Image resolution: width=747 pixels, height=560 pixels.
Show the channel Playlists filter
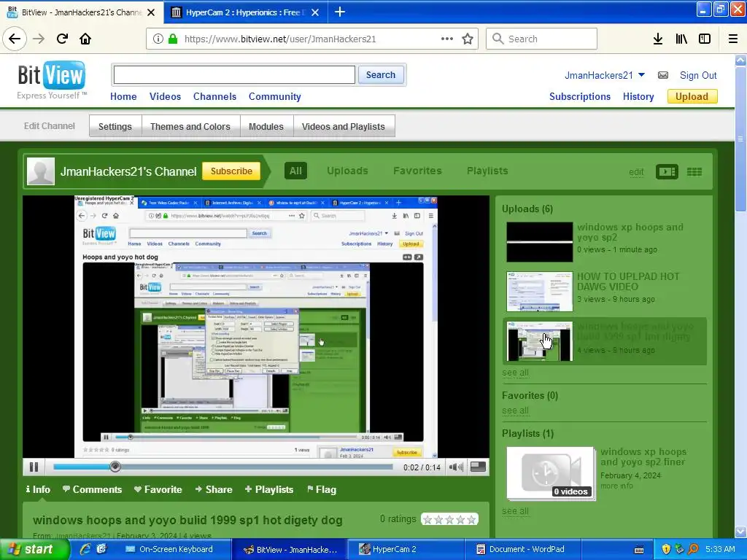click(487, 171)
